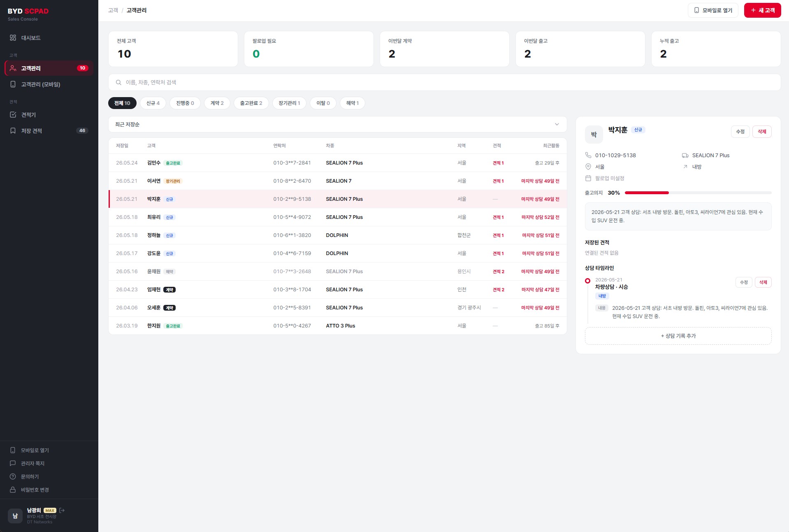789x532 pixels.
Task: Open the 대시보드 dashboard icon
Action: [13, 38]
